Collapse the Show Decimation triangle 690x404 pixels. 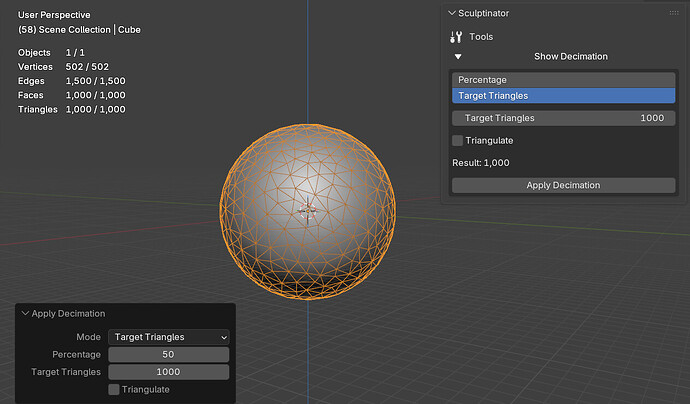click(458, 57)
